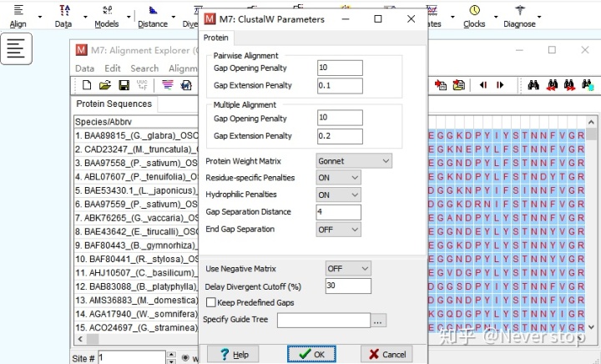
Task: Select row 1. BAA89815_(G._glabra)
Action: tap(136, 135)
